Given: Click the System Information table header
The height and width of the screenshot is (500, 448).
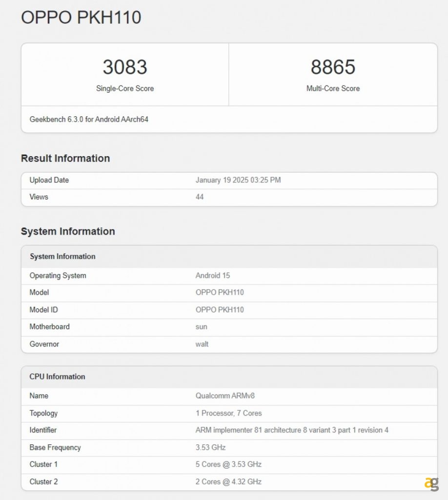Looking at the screenshot, I should tap(62, 256).
